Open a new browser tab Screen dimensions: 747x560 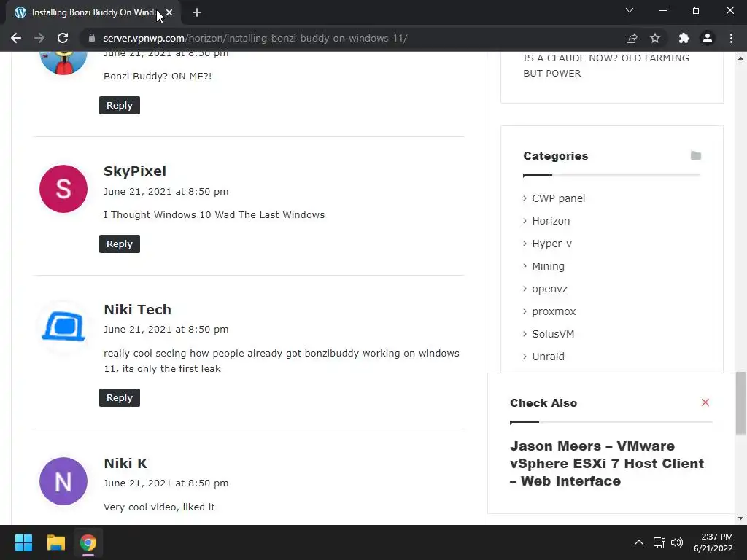point(197,12)
